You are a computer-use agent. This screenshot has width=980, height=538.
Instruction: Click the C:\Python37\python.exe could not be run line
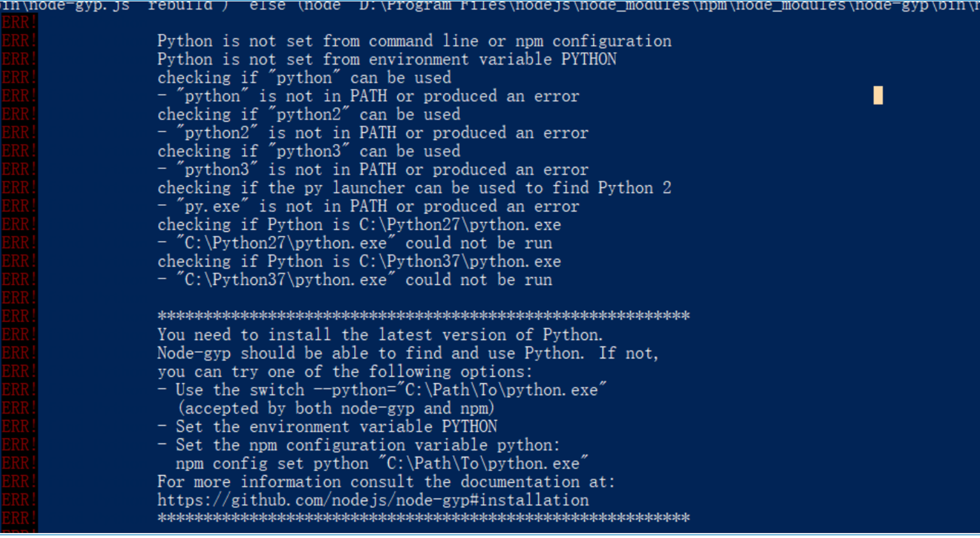tap(355, 280)
